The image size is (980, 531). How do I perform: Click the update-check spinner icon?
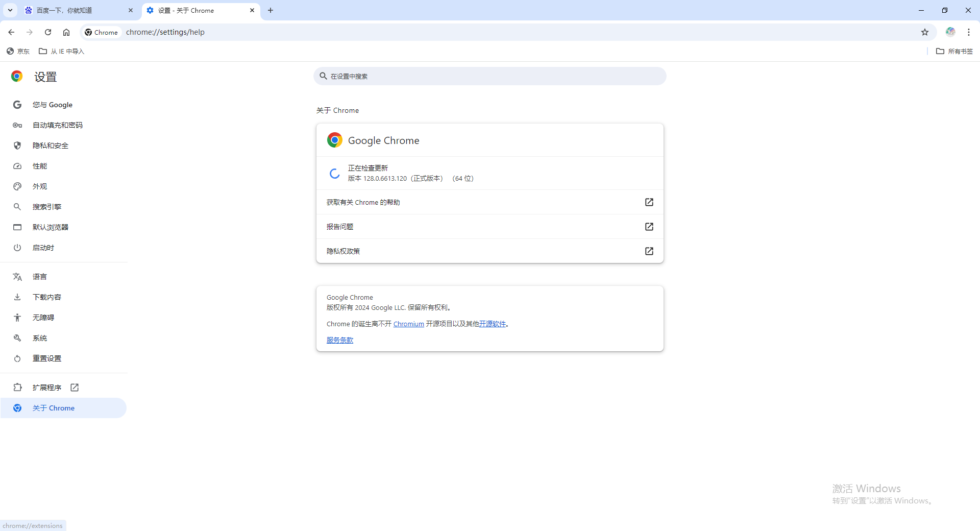tap(335, 174)
